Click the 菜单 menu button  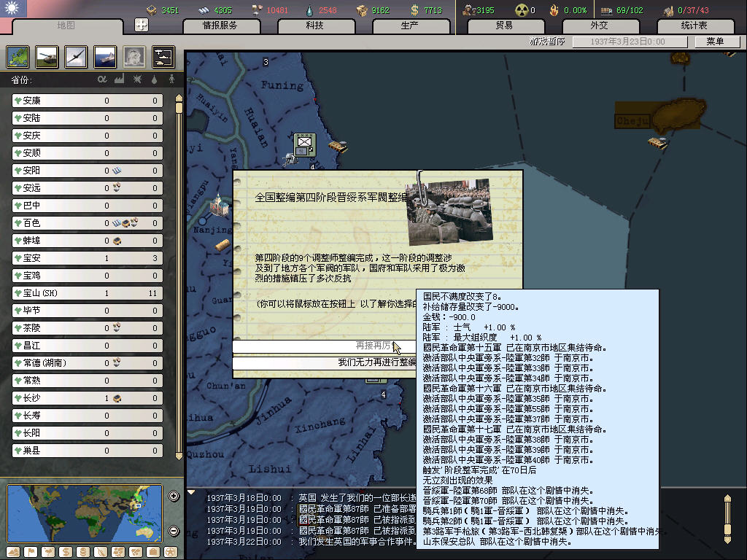pyautogui.click(x=714, y=42)
